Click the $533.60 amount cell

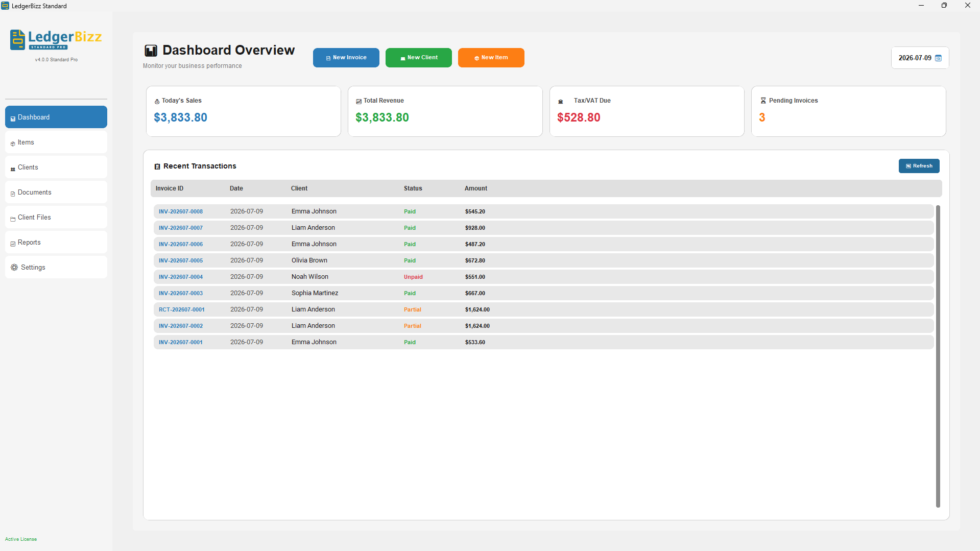pos(475,342)
